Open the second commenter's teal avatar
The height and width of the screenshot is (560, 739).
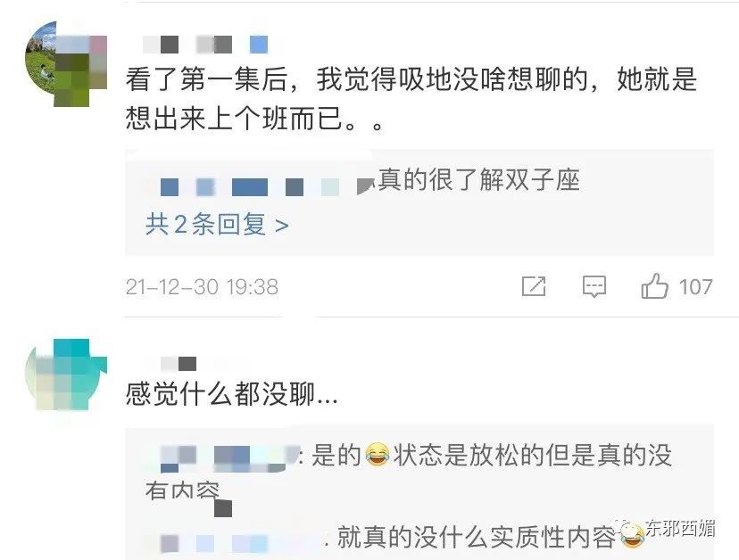point(66,375)
